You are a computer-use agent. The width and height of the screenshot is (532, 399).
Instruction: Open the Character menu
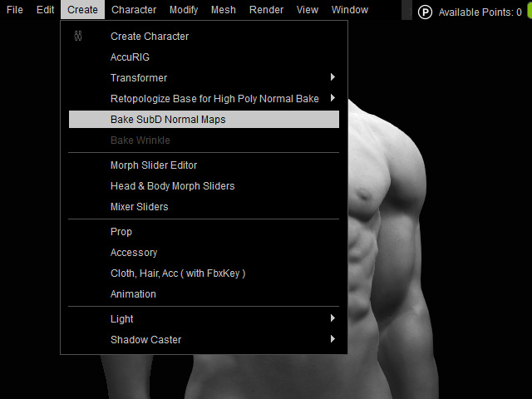coord(134,10)
